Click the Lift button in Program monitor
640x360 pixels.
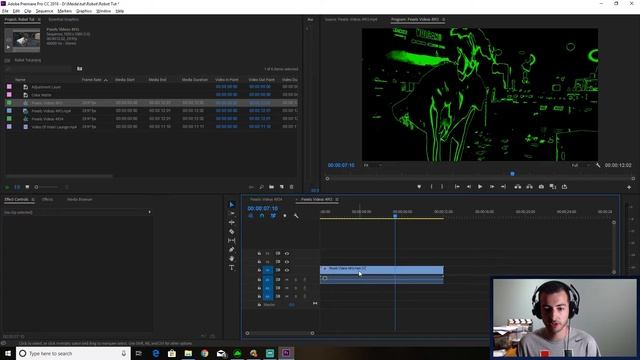[x=518, y=187]
